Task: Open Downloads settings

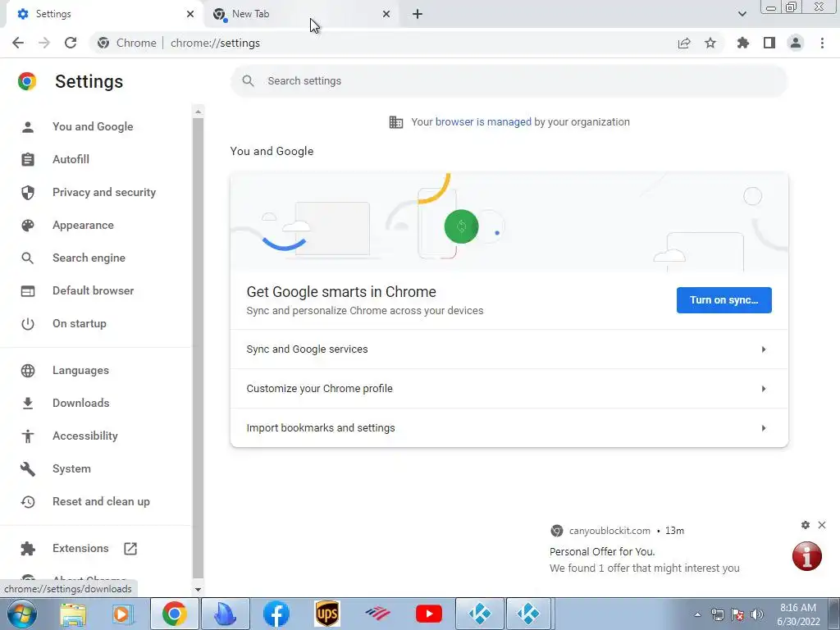Action: tap(81, 403)
